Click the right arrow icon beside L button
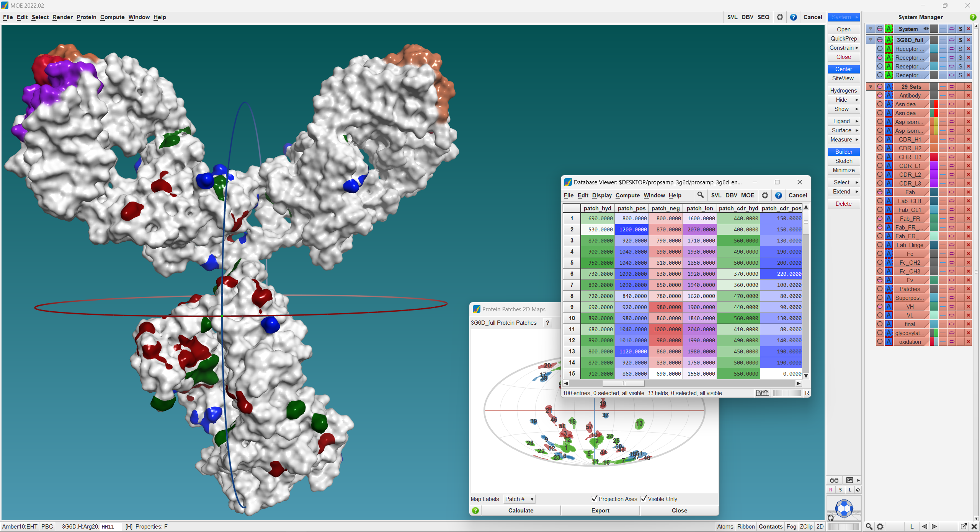 (x=858, y=490)
